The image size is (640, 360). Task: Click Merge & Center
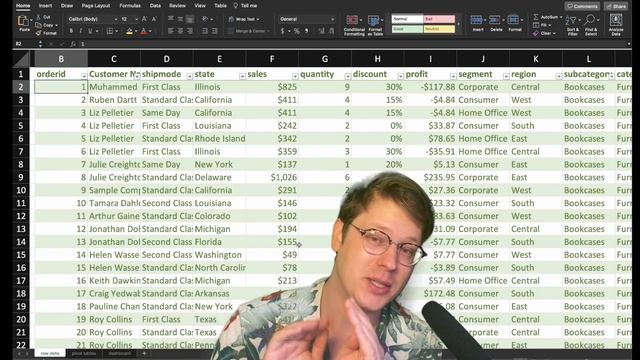pos(249,31)
